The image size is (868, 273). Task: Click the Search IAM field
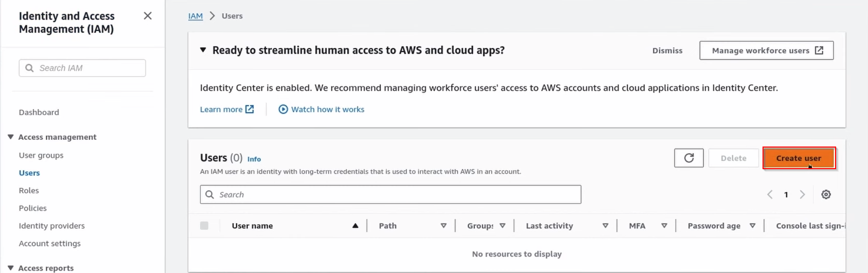[82, 68]
